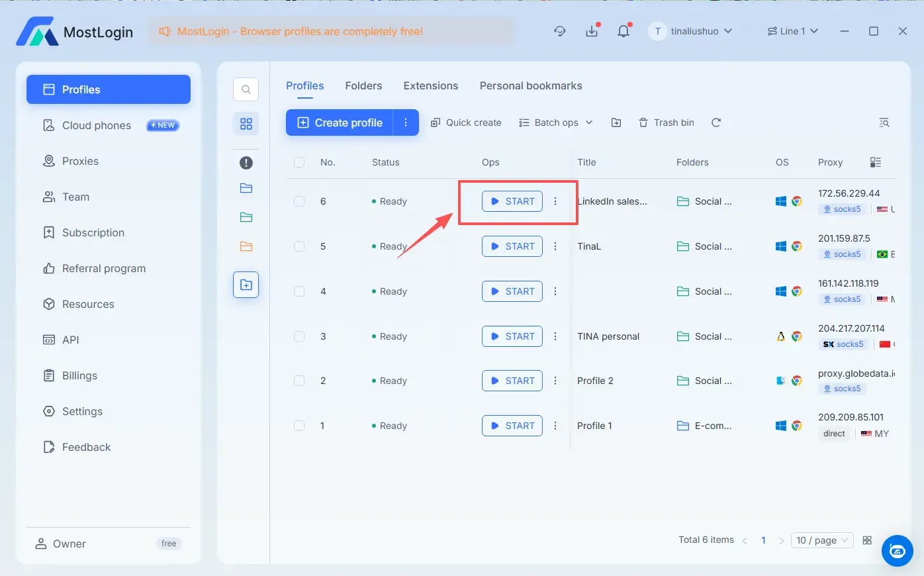Open the chat support bubble icon
The image size is (924, 576).
pyautogui.click(x=897, y=550)
